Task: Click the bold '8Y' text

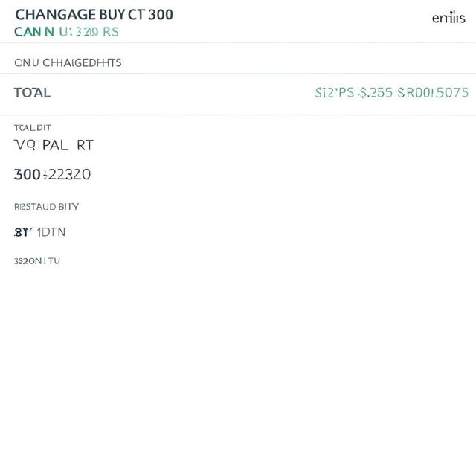Action: 22,232
